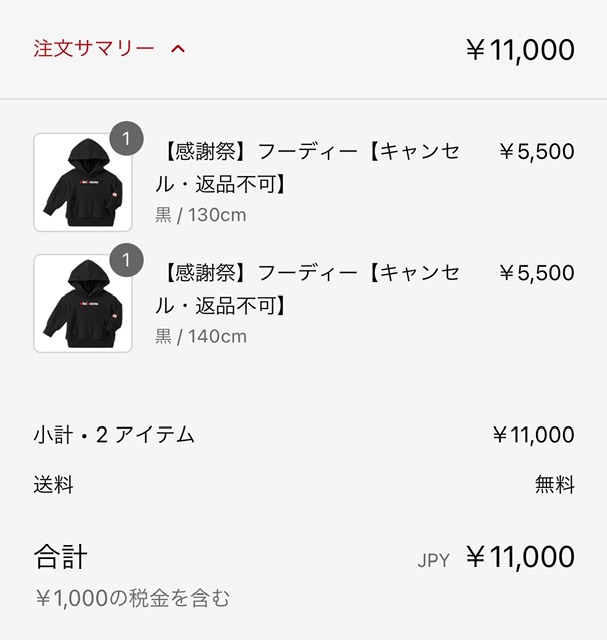This screenshot has width=607, height=640.
Task: Click the red chevron beside 注文サマリー
Action: point(178,48)
